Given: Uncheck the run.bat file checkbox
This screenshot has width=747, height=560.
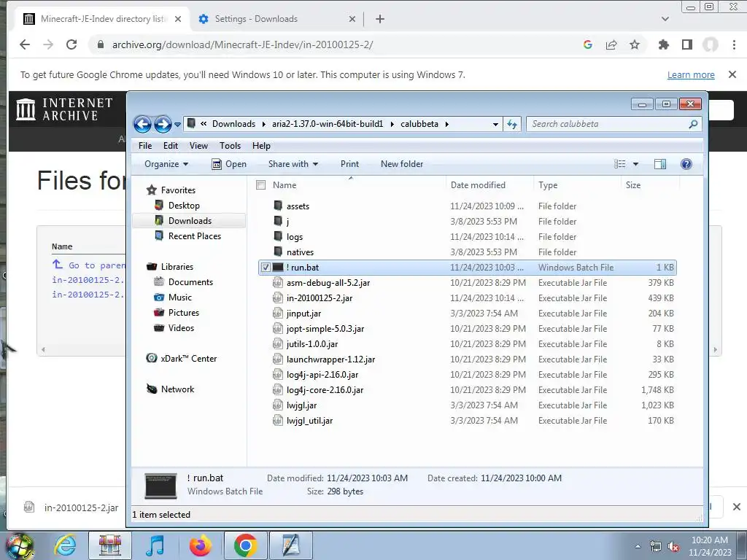Looking at the screenshot, I should (x=266, y=268).
